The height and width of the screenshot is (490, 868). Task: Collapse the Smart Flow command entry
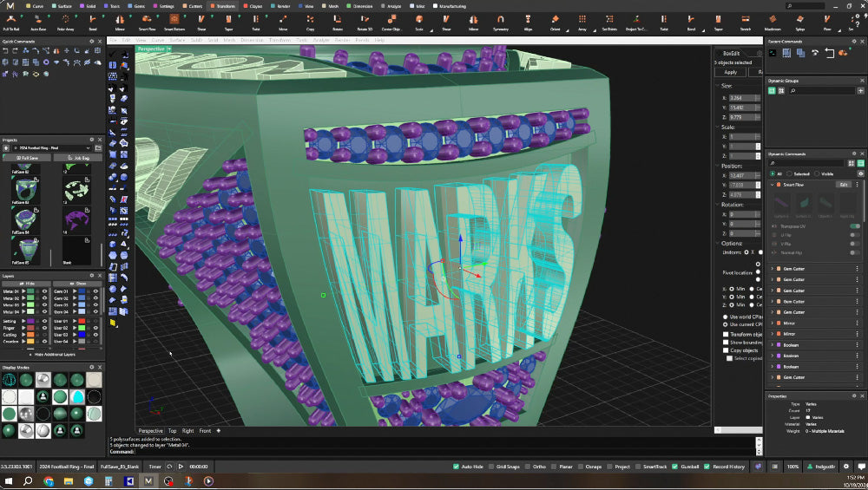click(x=773, y=185)
